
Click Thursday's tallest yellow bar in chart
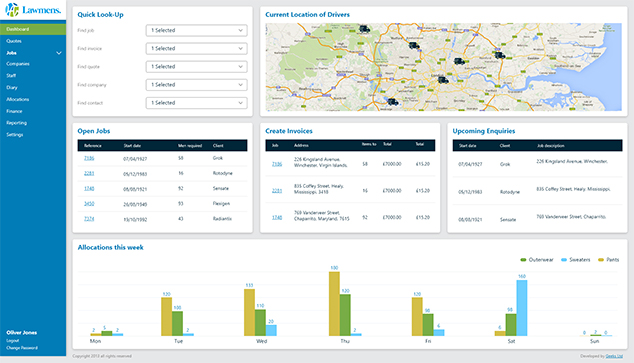(334, 304)
